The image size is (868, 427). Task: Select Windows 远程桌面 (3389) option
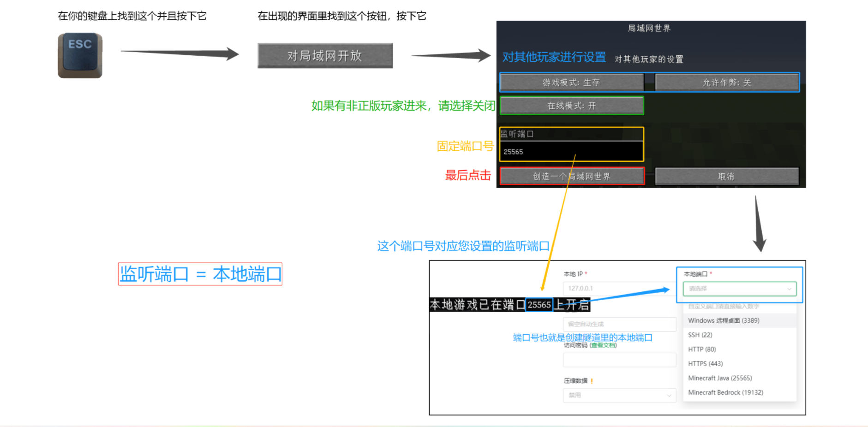tap(740, 320)
